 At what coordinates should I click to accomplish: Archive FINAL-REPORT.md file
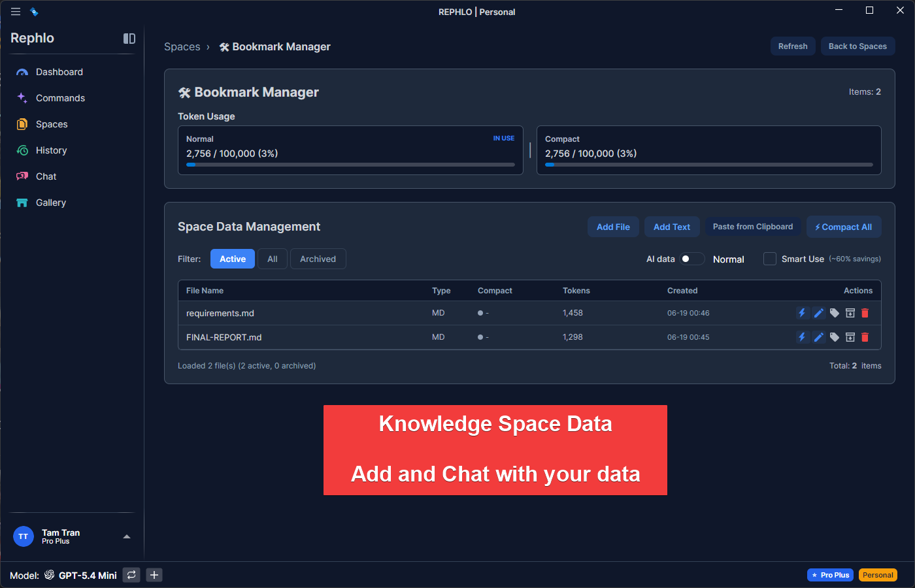tap(850, 337)
